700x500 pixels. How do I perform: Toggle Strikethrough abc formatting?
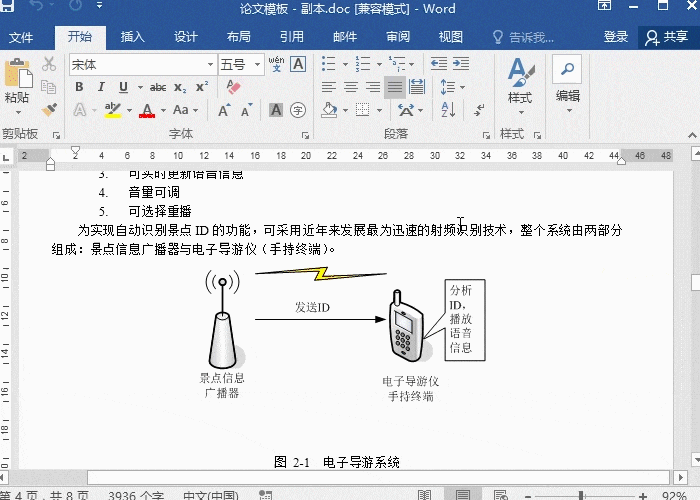click(x=158, y=87)
